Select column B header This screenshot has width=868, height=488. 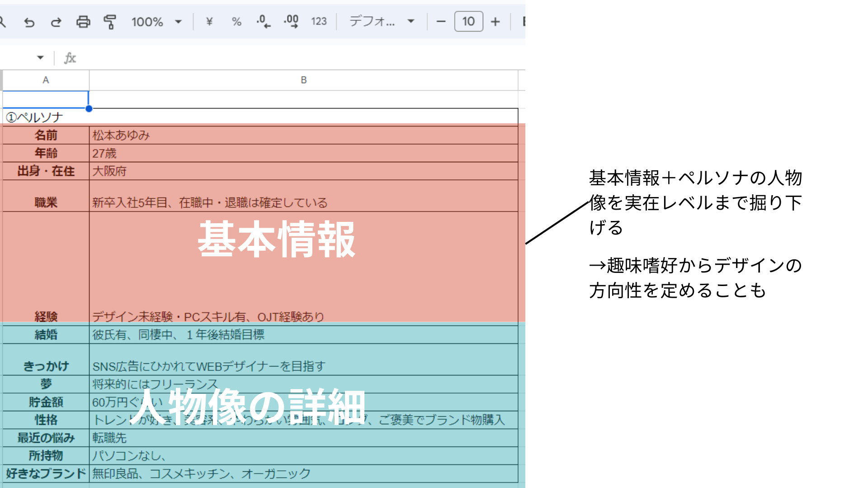click(x=303, y=80)
